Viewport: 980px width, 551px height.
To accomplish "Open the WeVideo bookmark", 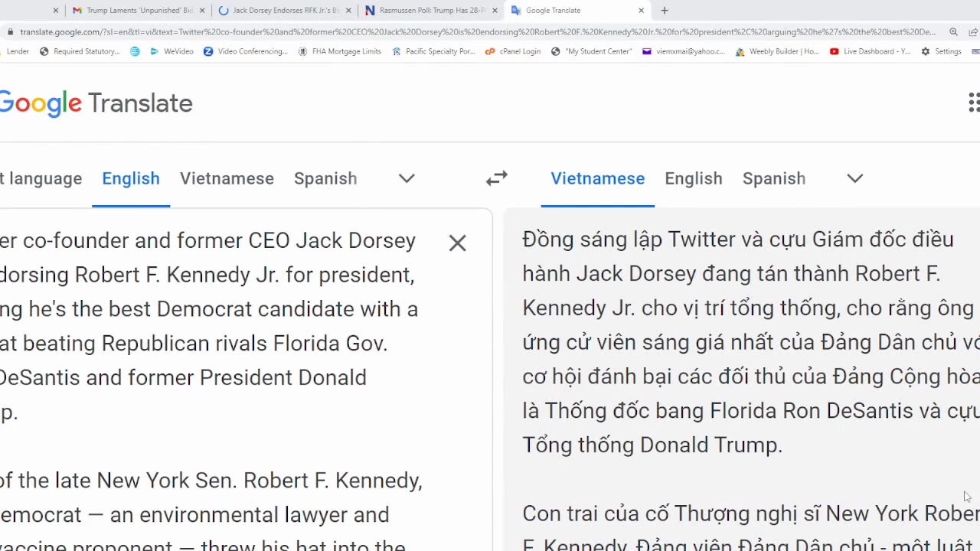I will pyautogui.click(x=172, y=51).
